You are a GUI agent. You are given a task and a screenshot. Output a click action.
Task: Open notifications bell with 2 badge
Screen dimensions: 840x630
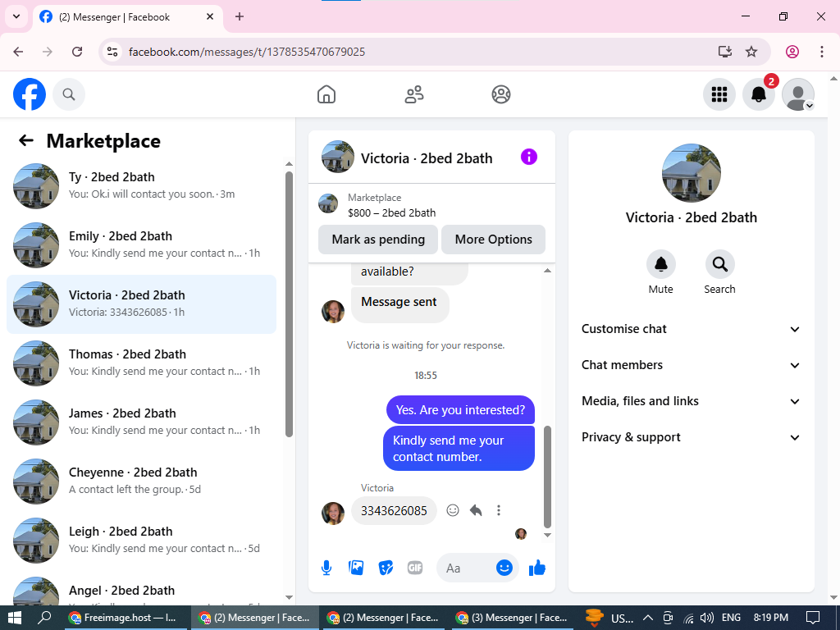coord(759,94)
